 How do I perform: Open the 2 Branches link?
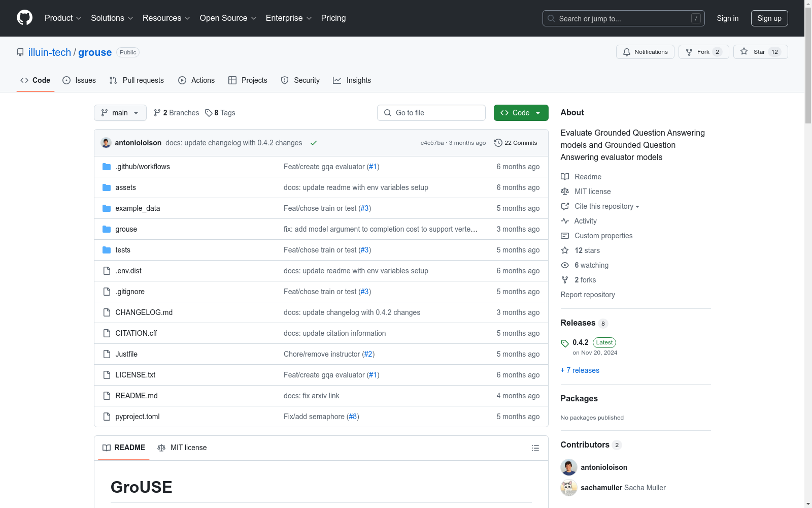click(177, 113)
